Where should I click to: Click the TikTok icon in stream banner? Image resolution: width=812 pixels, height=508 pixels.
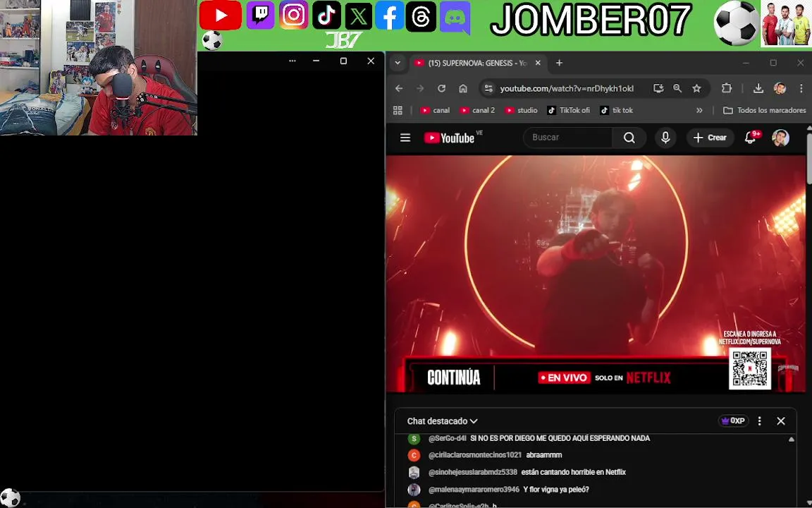click(326, 16)
